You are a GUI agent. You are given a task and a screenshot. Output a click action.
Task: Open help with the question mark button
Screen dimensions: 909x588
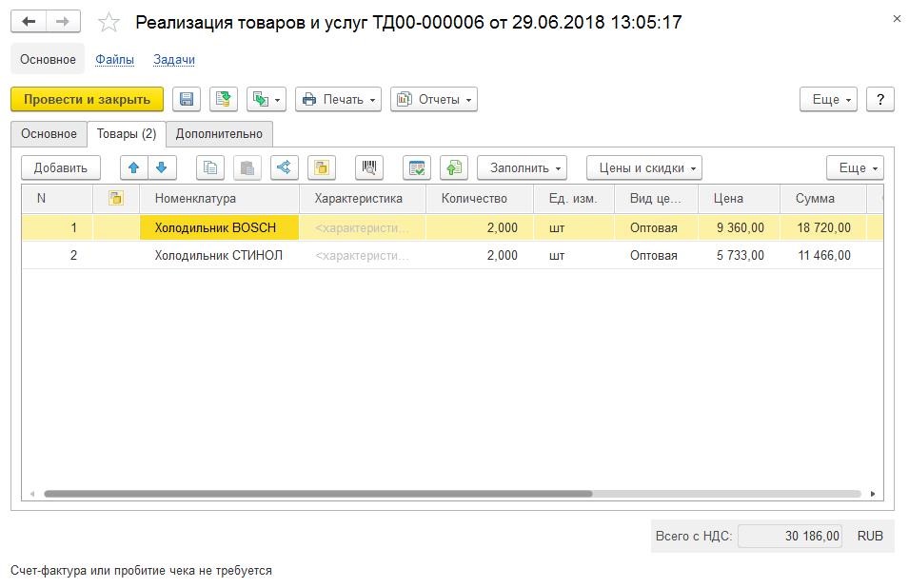[x=880, y=99]
